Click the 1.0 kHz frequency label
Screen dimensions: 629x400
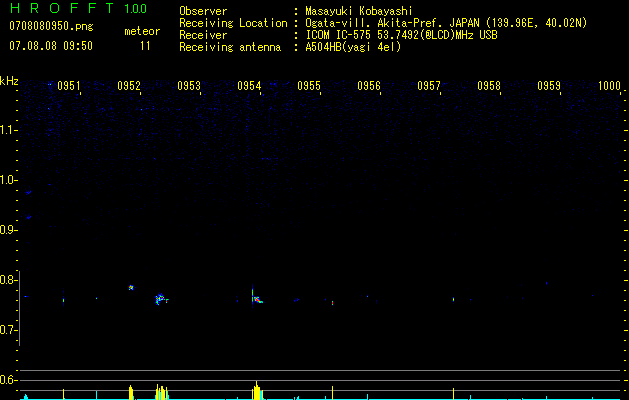click(8, 180)
